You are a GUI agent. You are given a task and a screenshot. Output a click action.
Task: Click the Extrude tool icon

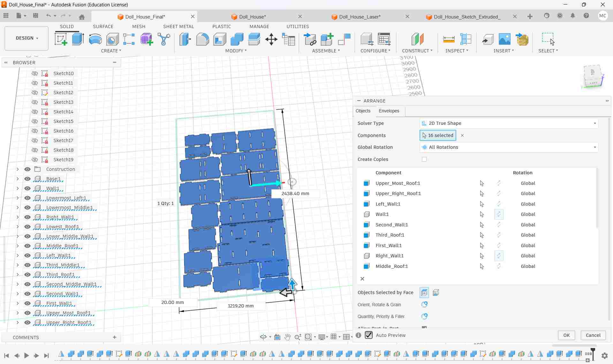(x=78, y=39)
